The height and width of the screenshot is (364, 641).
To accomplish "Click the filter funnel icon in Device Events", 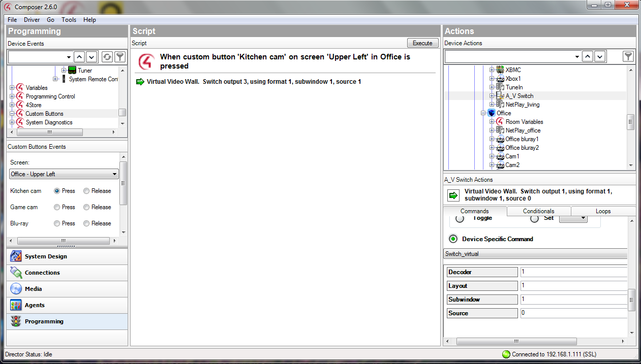I will pyautogui.click(x=119, y=57).
